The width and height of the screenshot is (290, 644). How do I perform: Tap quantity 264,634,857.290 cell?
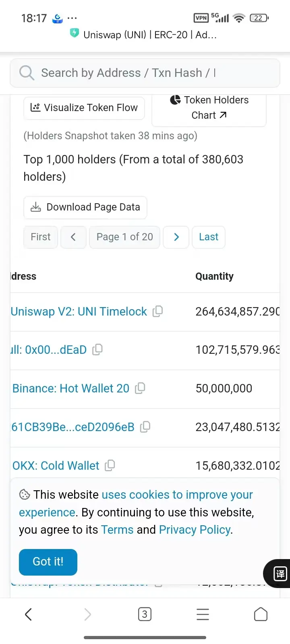pyautogui.click(x=238, y=312)
